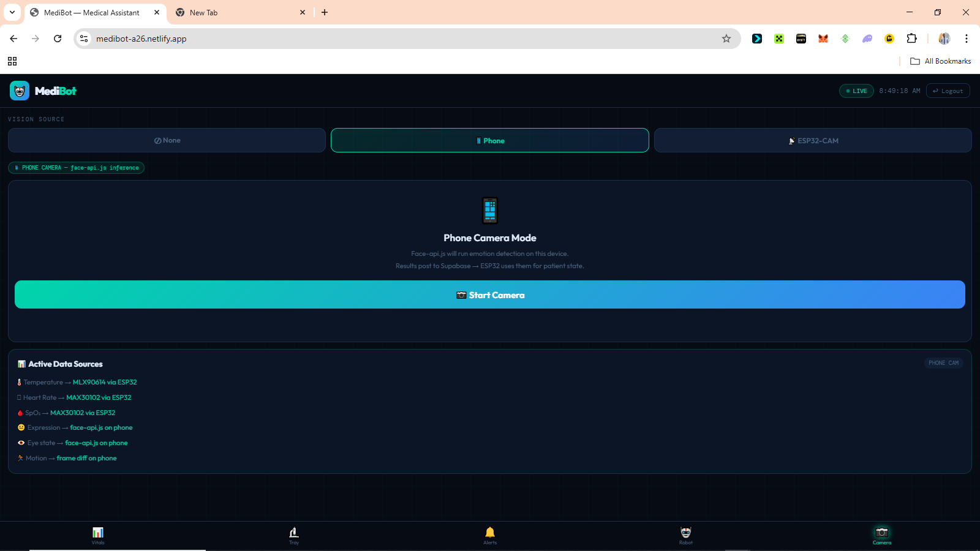Click the '8:49:18 AM' clock text
This screenshot has width=980, height=551.
pos(900,91)
